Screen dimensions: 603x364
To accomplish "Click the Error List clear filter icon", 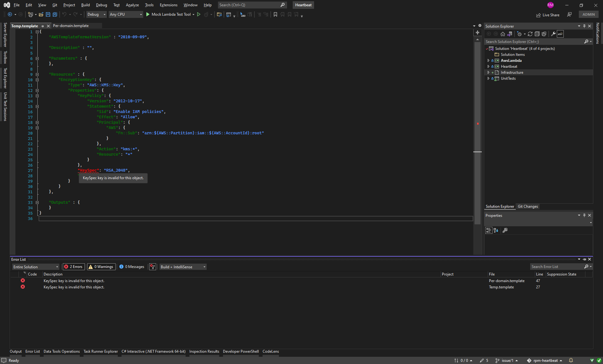I will tap(153, 267).
